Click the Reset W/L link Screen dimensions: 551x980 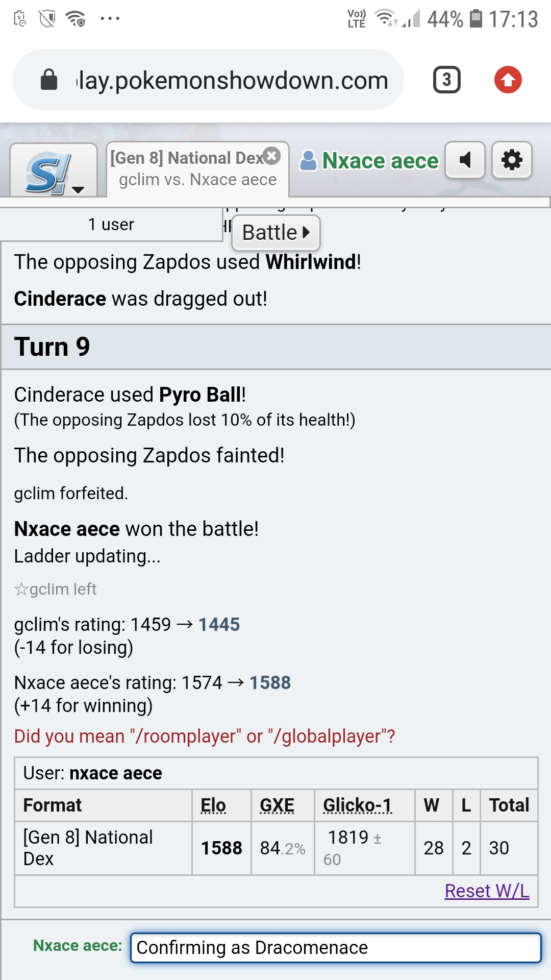point(487,891)
